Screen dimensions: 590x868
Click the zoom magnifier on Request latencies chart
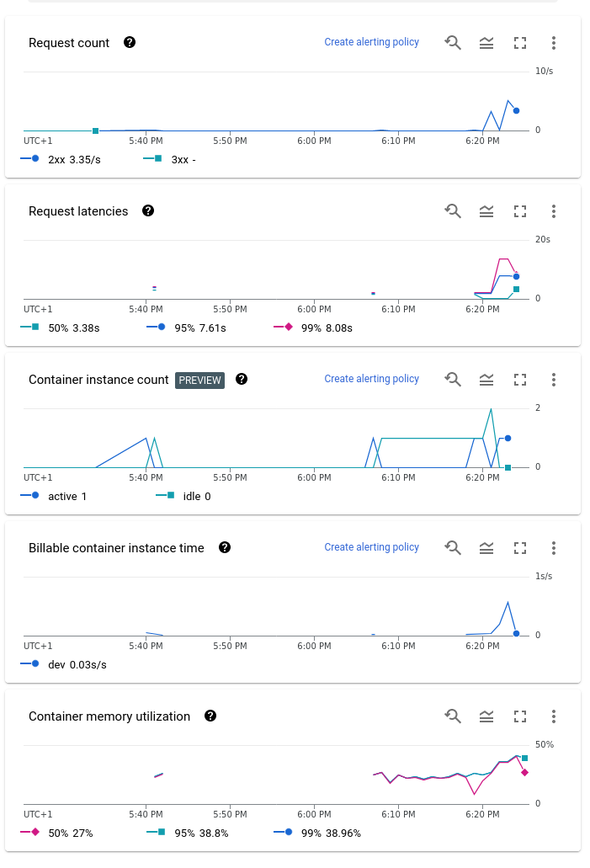[x=452, y=211]
